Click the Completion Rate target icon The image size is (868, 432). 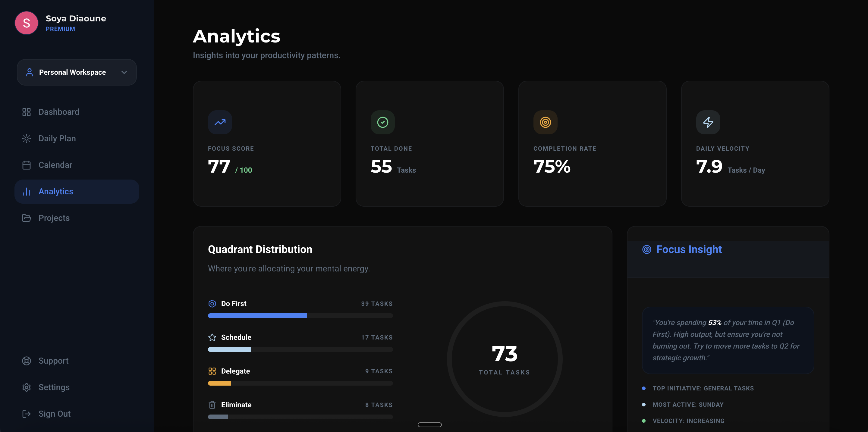545,122
